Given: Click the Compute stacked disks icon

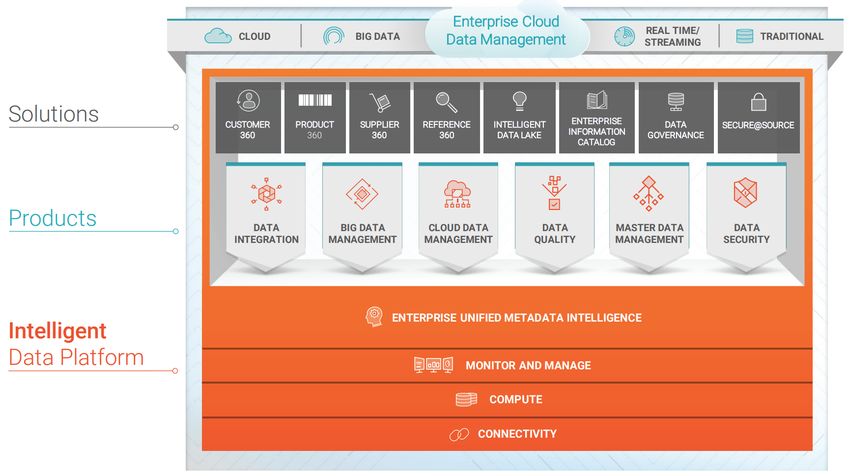Looking at the screenshot, I should tap(466, 400).
